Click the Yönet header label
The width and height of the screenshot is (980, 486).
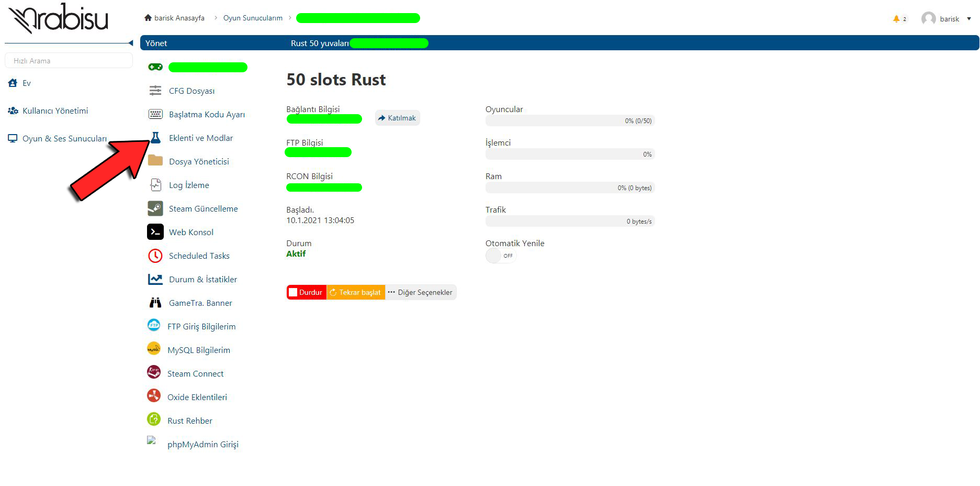[x=156, y=43]
